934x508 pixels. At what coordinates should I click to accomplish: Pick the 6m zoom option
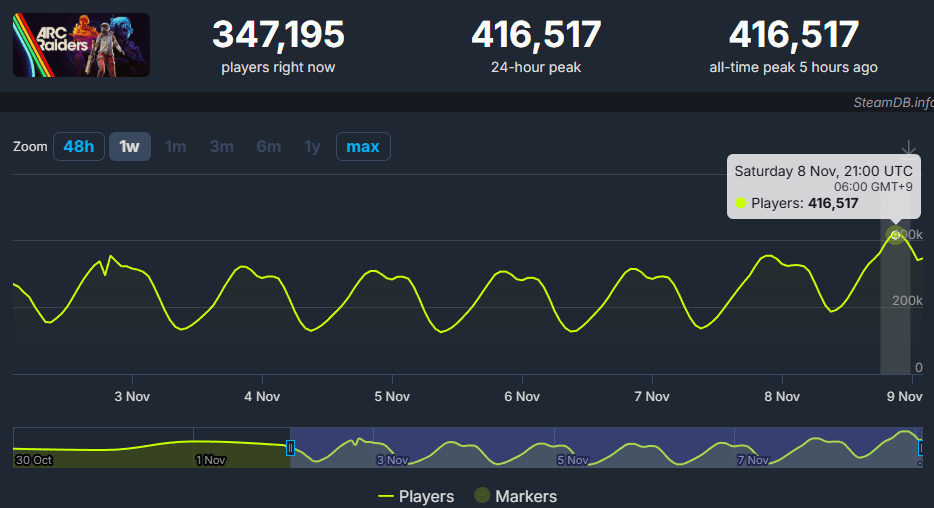[268, 146]
